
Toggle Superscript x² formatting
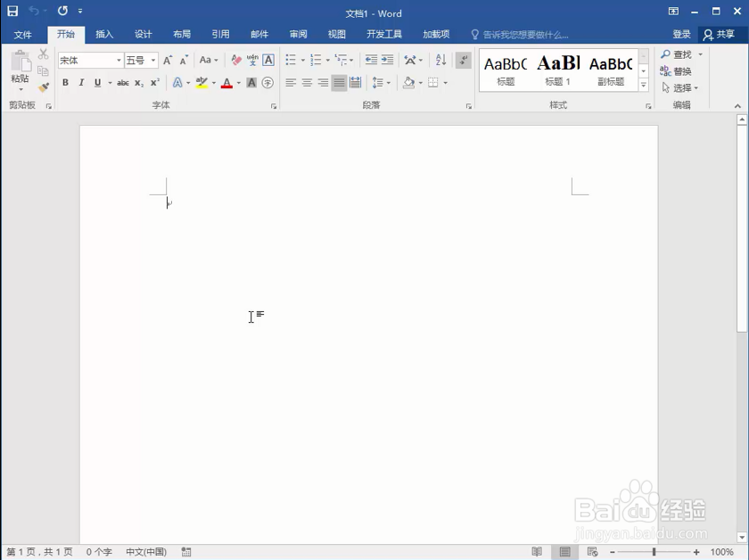pos(155,83)
